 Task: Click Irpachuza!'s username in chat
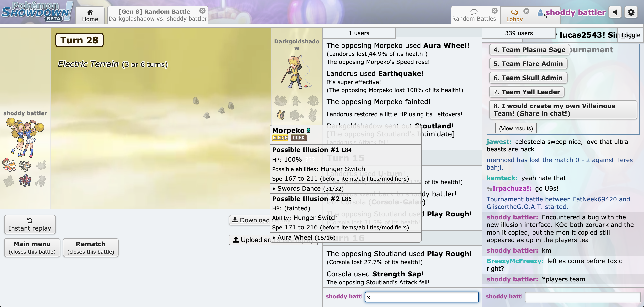point(512,188)
